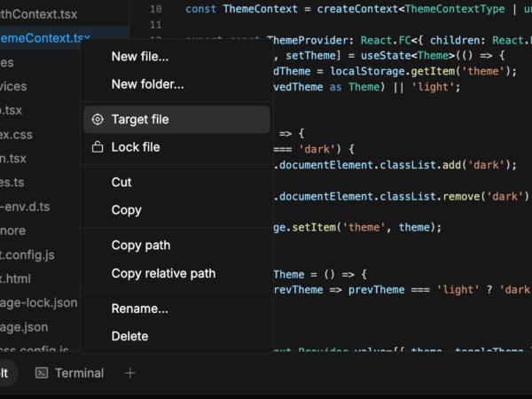This screenshot has height=399, width=532.
Task: Open the file ending in age-lock.json
Action: point(39,302)
